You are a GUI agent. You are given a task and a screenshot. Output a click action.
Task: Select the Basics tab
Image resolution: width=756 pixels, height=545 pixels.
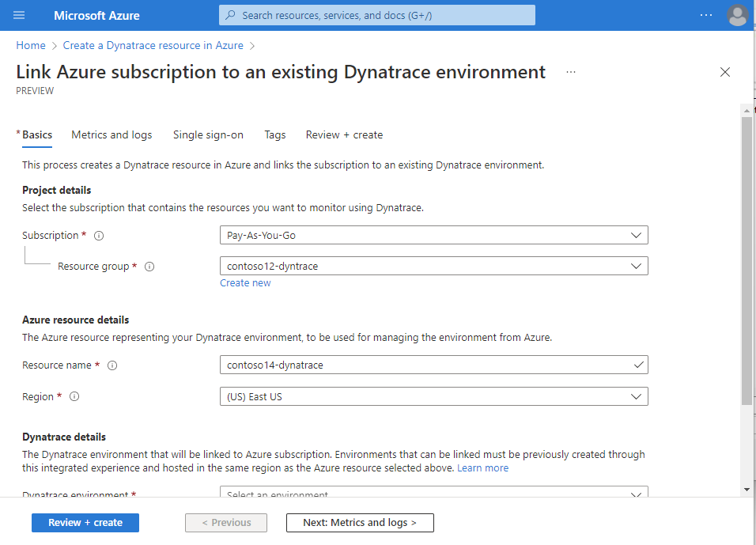37,134
